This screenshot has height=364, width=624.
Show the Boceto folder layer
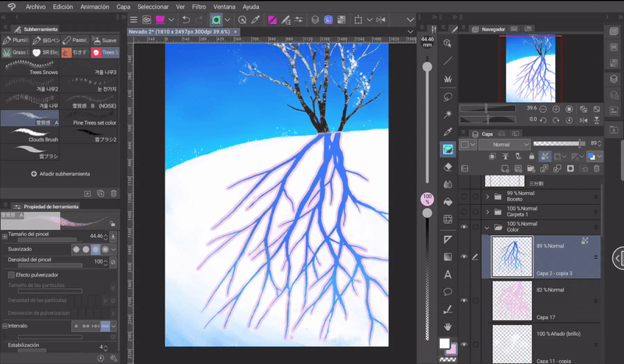point(464,196)
